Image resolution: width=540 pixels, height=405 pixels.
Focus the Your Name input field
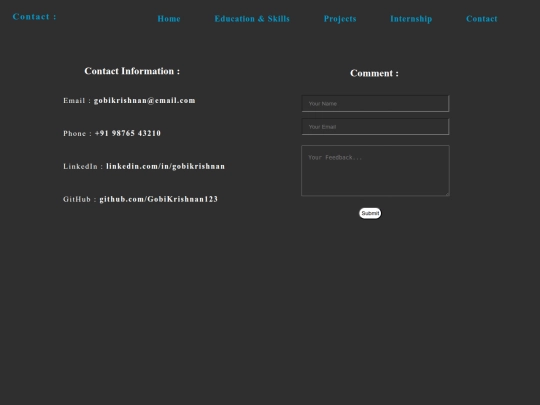pyautogui.click(x=375, y=104)
